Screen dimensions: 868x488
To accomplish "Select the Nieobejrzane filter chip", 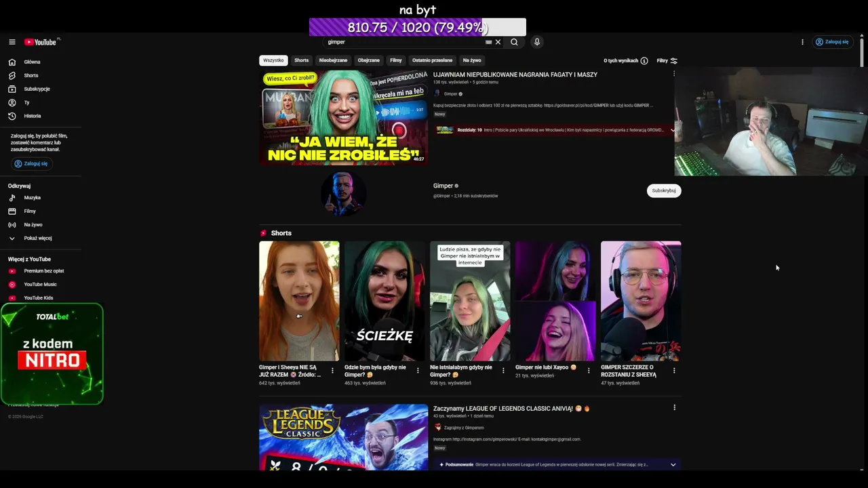I will (x=333, y=60).
